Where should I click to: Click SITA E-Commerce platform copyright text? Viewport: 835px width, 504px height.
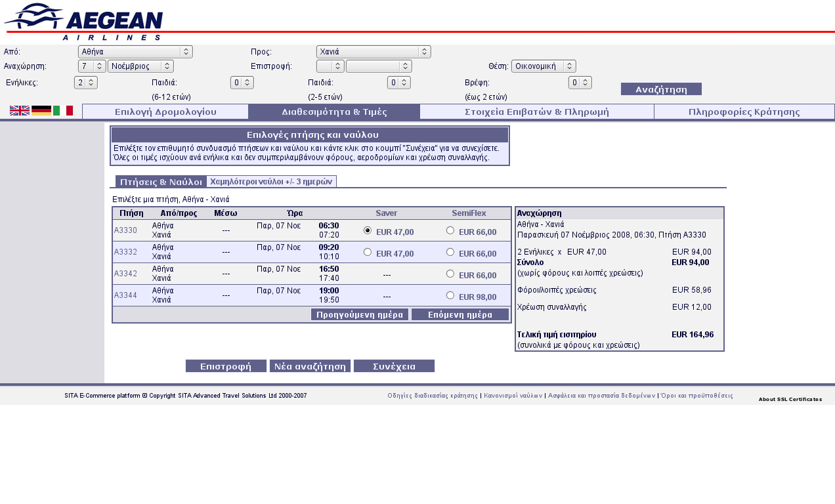point(186,396)
